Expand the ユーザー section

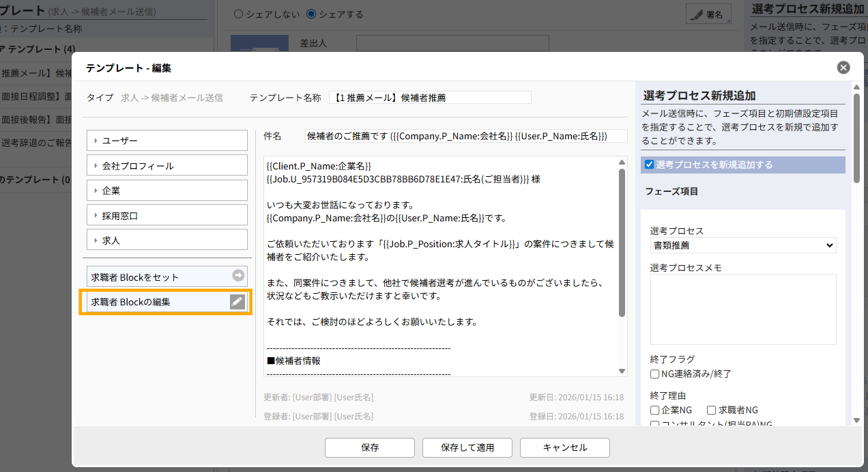coord(167,141)
